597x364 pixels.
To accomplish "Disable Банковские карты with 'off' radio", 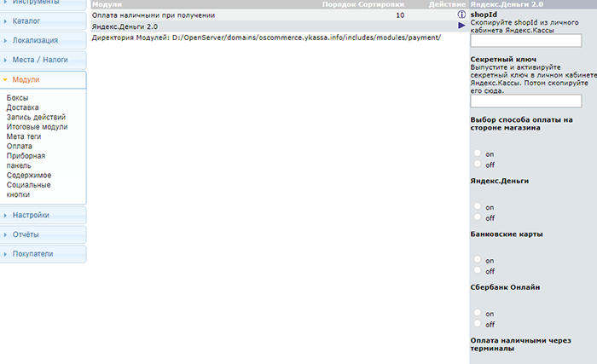I will coord(478,270).
